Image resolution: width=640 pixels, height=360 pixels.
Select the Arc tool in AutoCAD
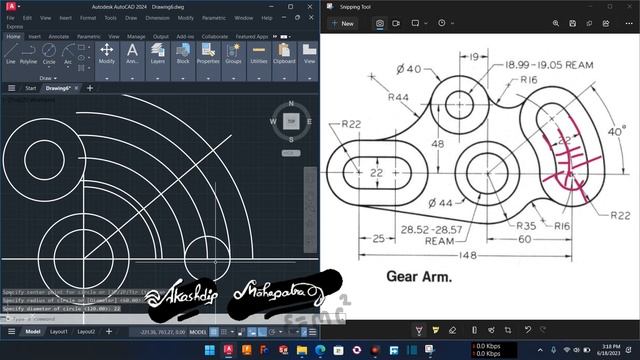coord(68,53)
